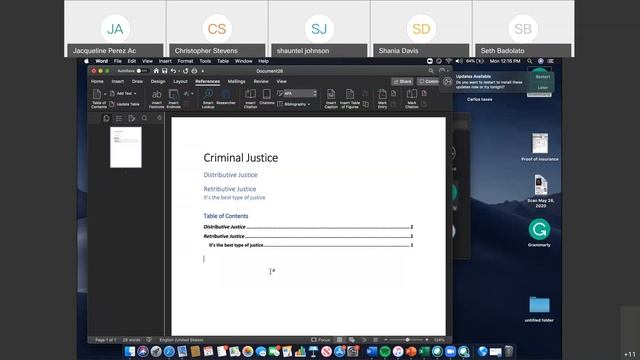Viewport: 640px width, 360px height.
Task: Toggle Focus mode in status bar
Action: (320, 340)
